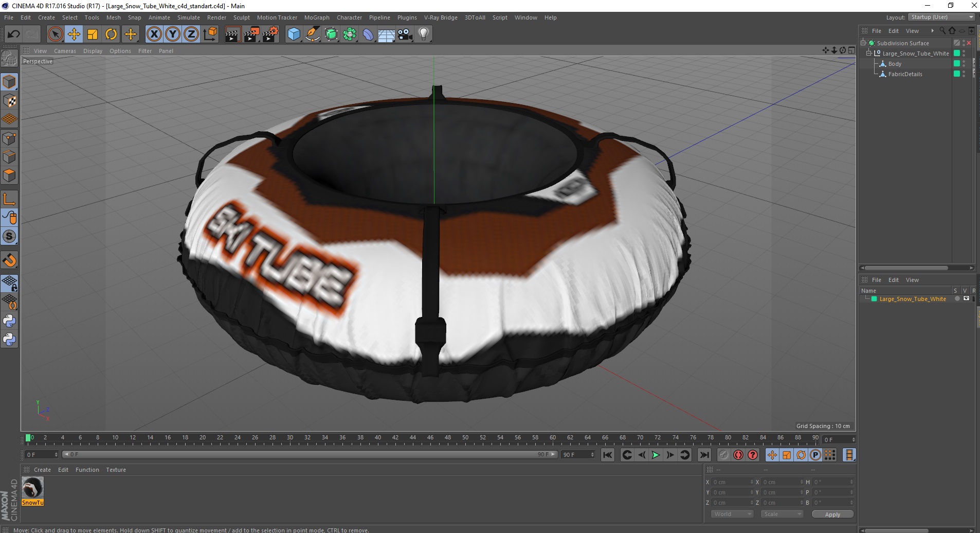Collapse the Subdivision Surface tree node
Viewport: 980px width, 533px height.
click(x=863, y=43)
